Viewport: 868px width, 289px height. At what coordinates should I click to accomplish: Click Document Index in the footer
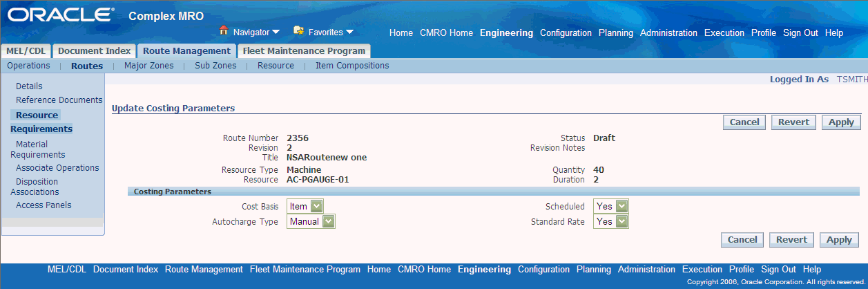coord(126,270)
